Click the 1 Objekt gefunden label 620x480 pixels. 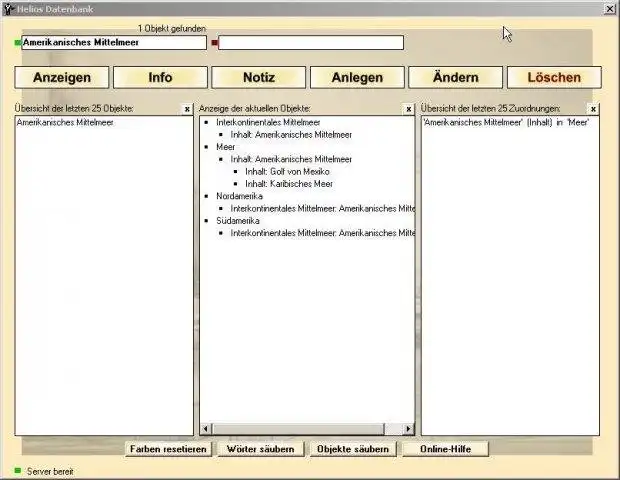(x=172, y=28)
